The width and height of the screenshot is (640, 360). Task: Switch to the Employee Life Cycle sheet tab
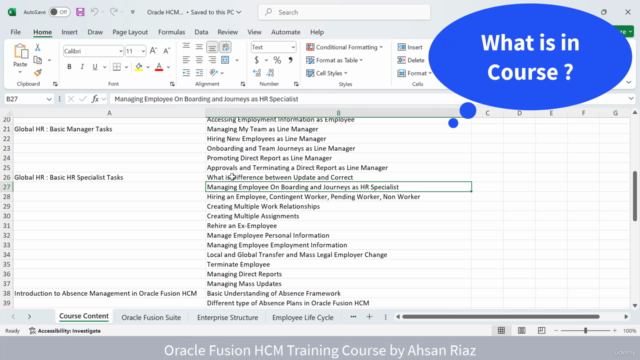pyautogui.click(x=303, y=317)
